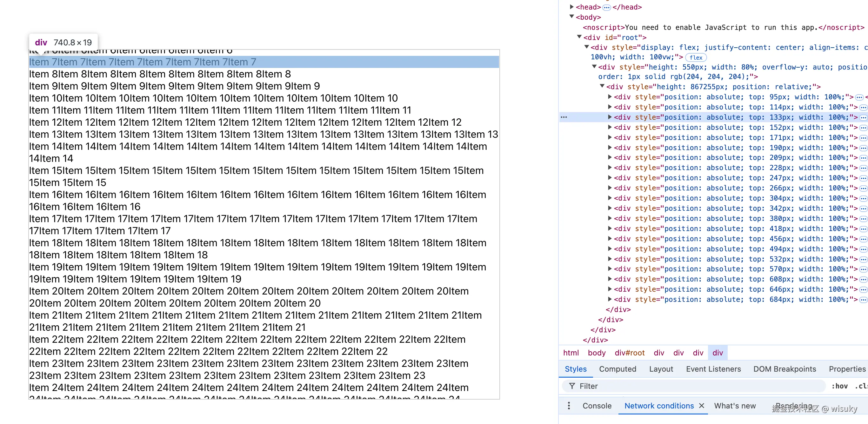Toggle the :hov element state button
Viewport: 868px width, 424px height.
pos(839,386)
